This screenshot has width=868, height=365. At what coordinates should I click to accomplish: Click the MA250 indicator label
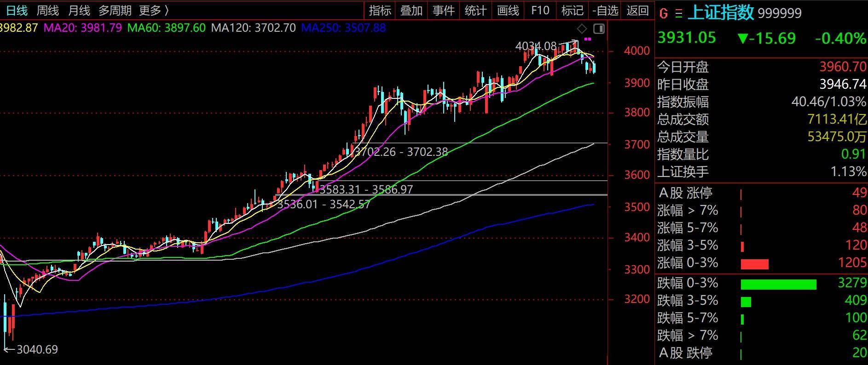coord(343,28)
